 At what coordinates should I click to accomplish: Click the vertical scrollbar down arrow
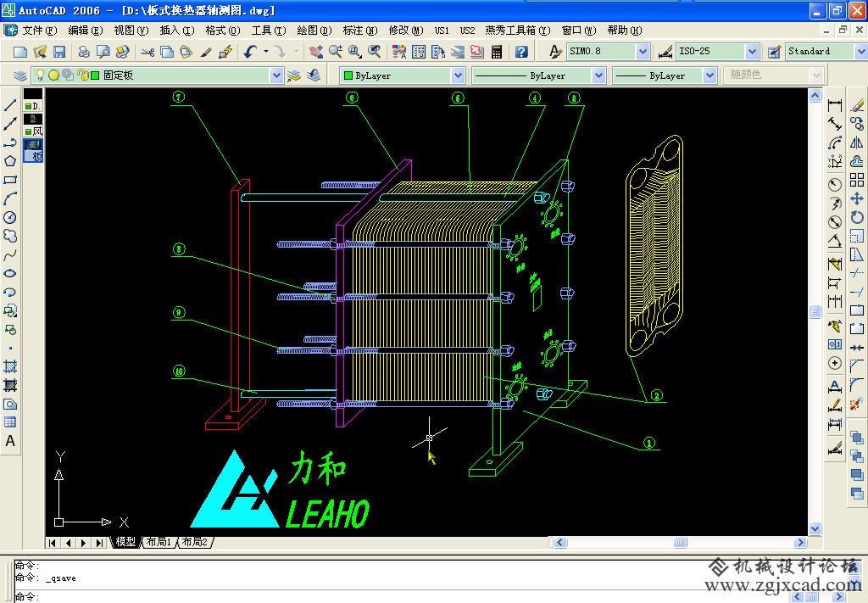coord(815,529)
